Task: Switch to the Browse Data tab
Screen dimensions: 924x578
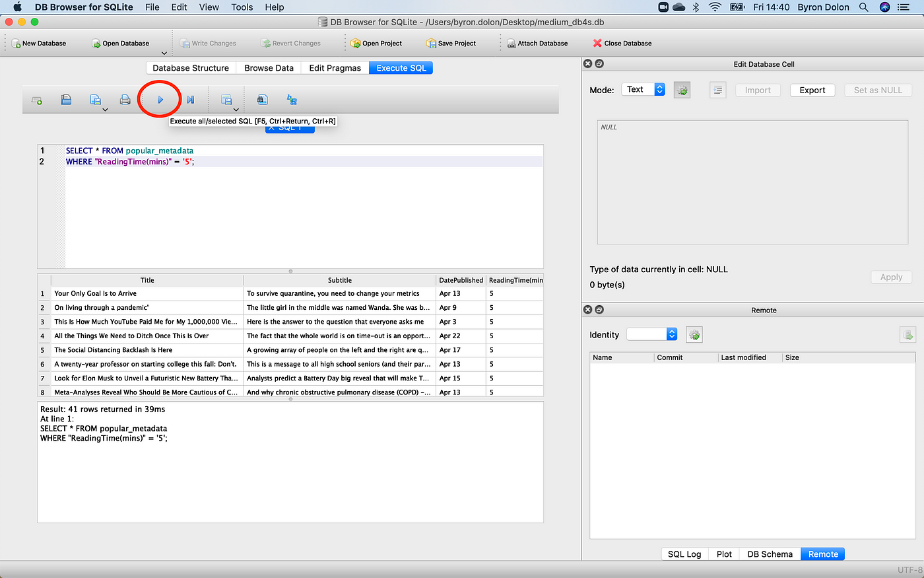Action: click(269, 68)
